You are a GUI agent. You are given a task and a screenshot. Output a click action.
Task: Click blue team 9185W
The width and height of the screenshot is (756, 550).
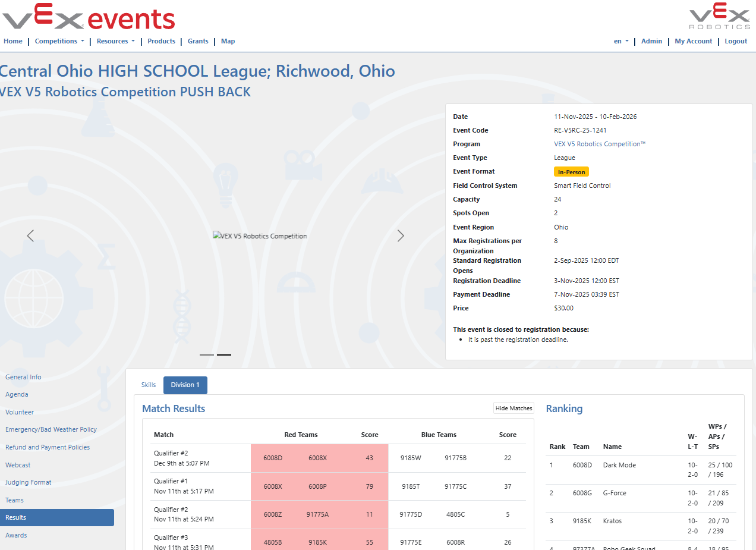[x=411, y=458]
